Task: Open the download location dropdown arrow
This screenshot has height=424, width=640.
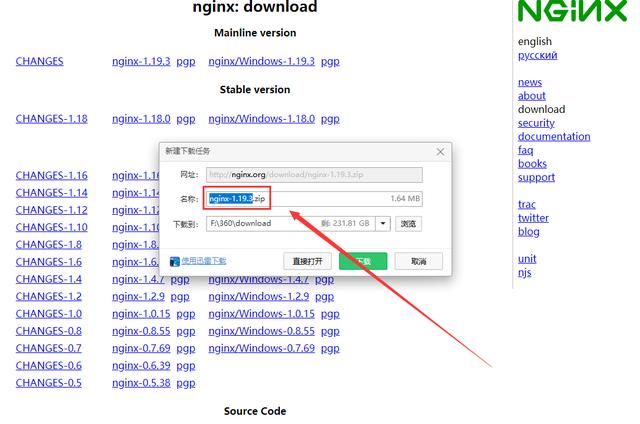Action: 383,223
